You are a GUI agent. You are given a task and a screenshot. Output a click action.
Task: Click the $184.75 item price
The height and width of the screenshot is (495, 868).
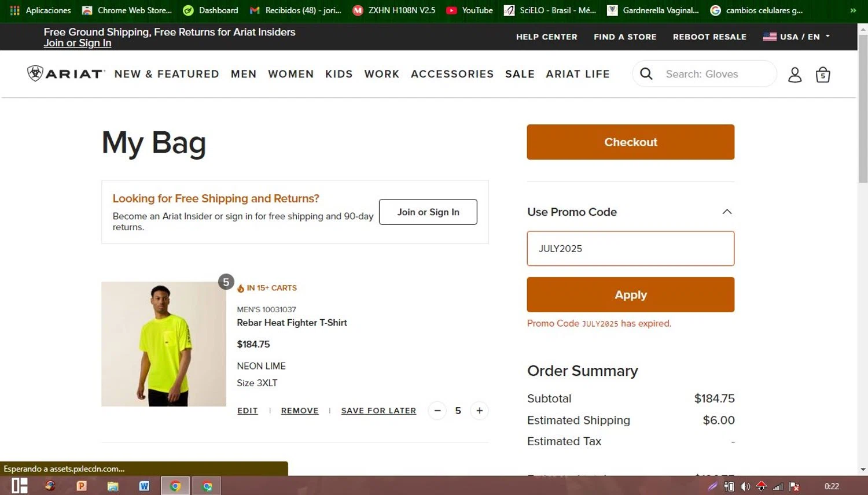coord(253,344)
